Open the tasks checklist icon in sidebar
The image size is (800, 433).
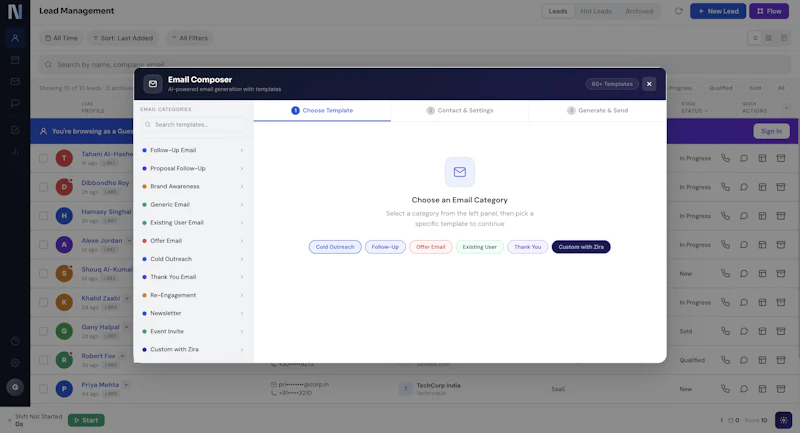15,130
